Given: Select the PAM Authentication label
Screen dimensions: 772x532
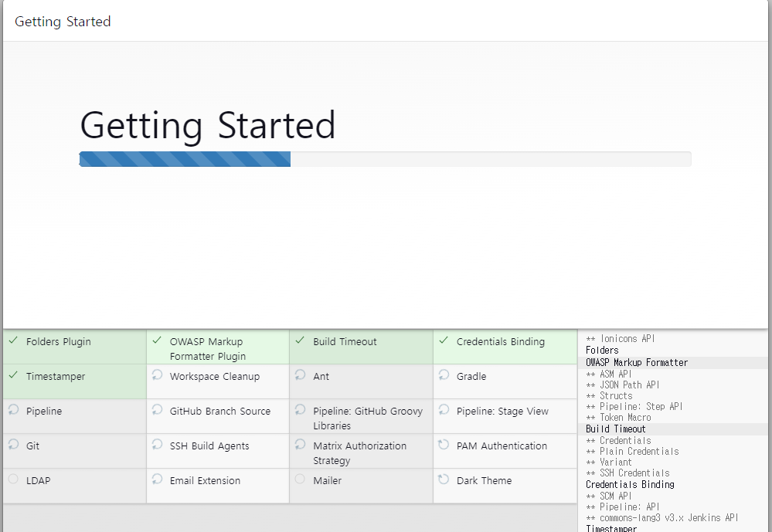Looking at the screenshot, I should coord(502,446).
